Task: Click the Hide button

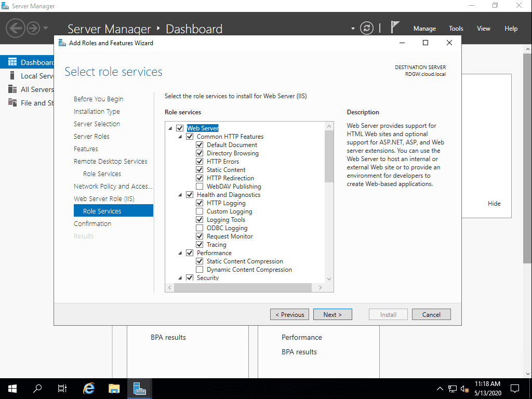Action: coord(494,203)
